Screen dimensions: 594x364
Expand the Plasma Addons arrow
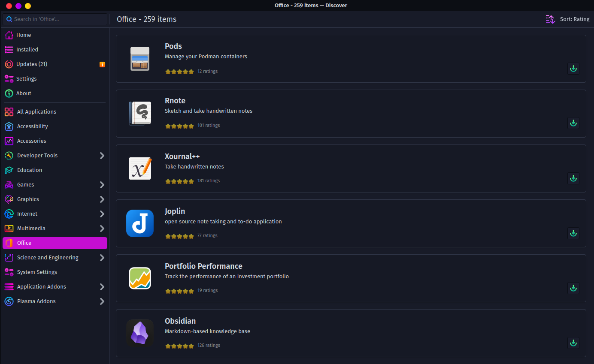coord(102,301)
